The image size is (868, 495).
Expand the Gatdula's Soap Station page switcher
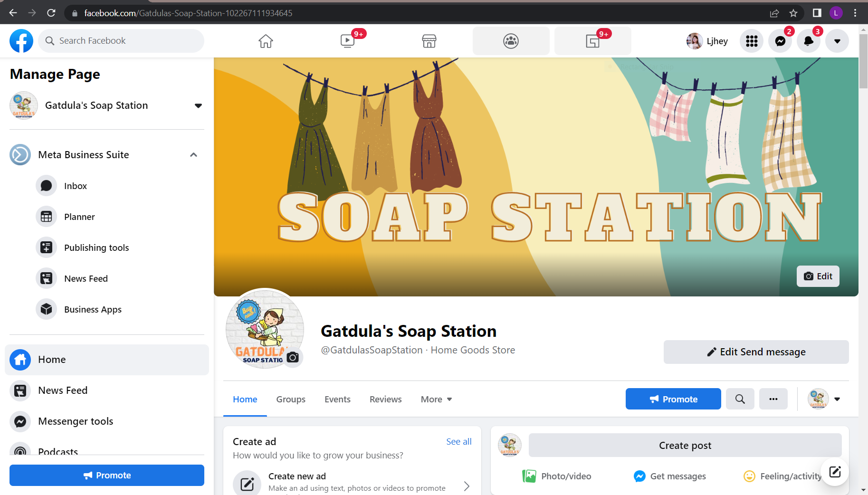tap(198, 105)
